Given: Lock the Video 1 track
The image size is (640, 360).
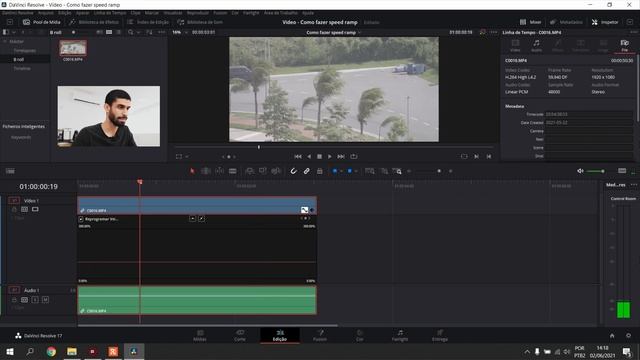Looking at the screenshot, I should click(x=14, y=209).
